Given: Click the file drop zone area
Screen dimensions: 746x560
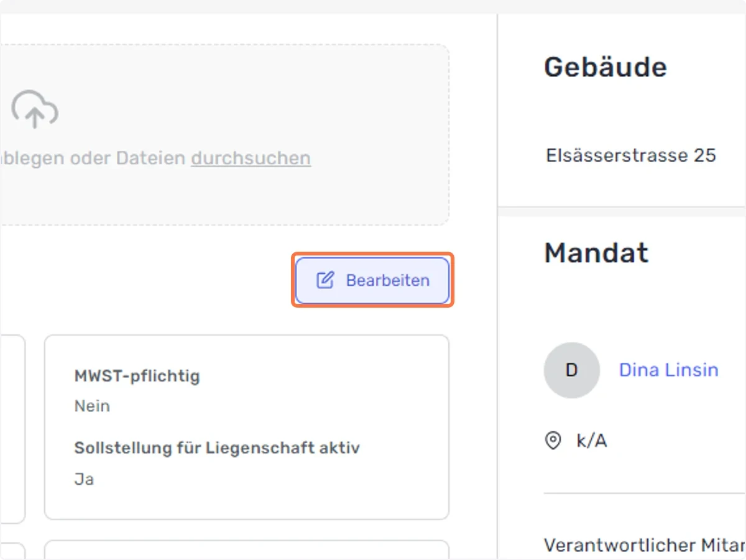Looking at the screenshot, I should 224,134.
